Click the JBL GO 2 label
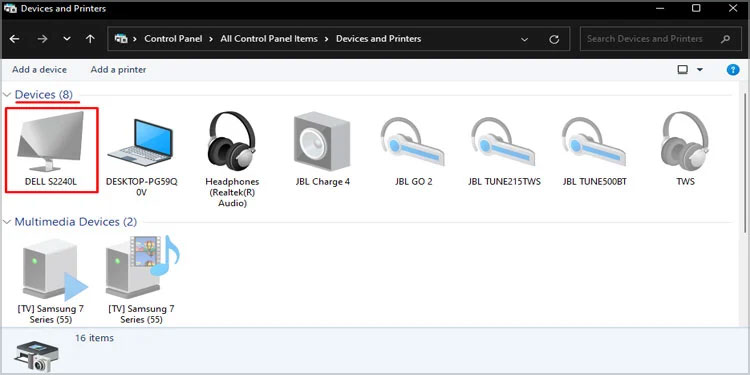This screenshot has height=375, width=750. tap(413, 182)
